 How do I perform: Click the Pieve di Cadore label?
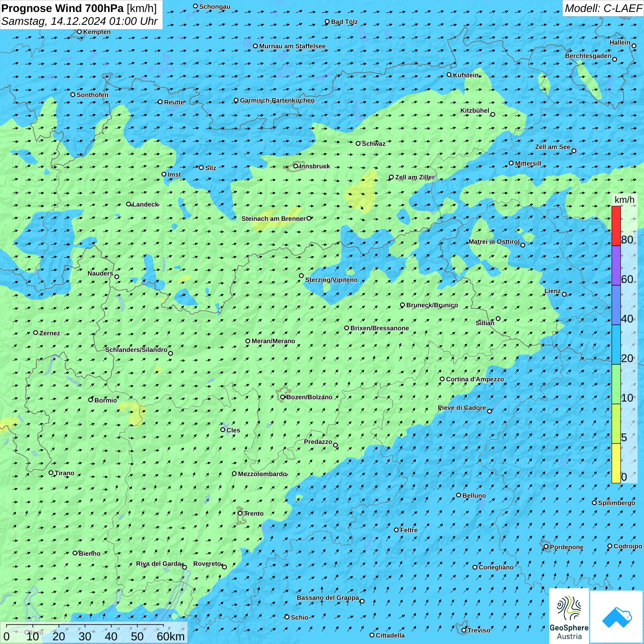[462, 408]
